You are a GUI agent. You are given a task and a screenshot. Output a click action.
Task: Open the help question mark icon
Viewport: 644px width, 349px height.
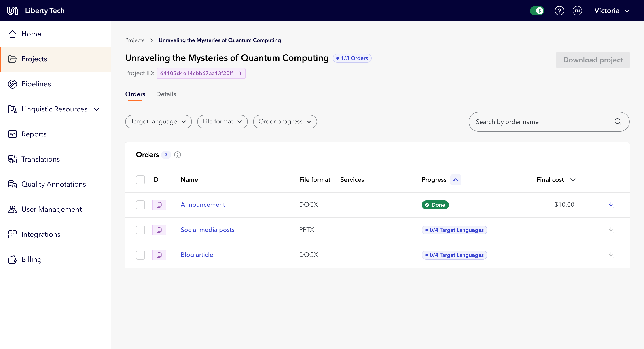[559, 11]
